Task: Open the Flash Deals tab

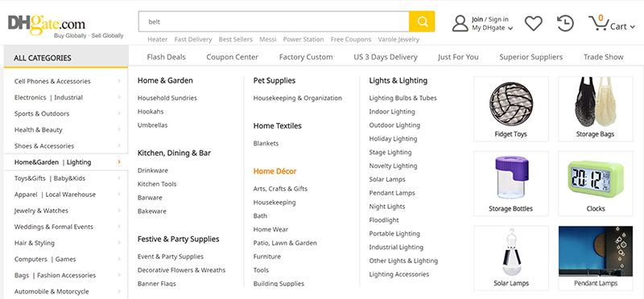Action: coord(167,57)
